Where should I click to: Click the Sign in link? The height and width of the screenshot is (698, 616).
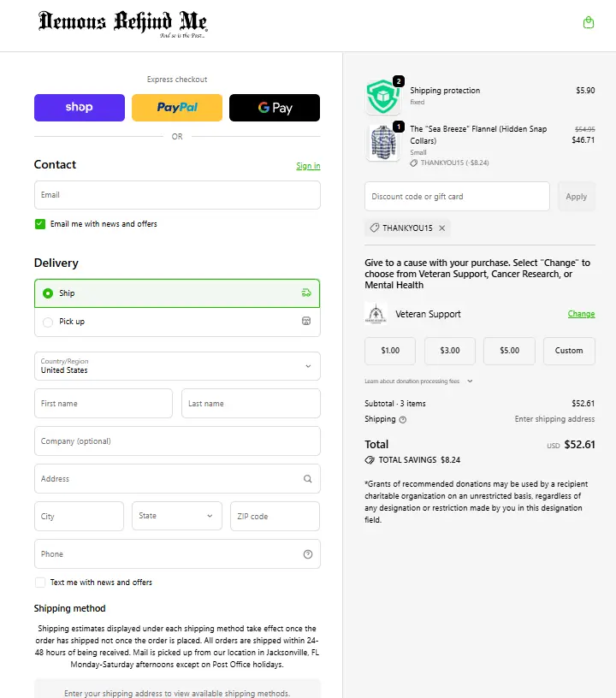pos(308,166)
